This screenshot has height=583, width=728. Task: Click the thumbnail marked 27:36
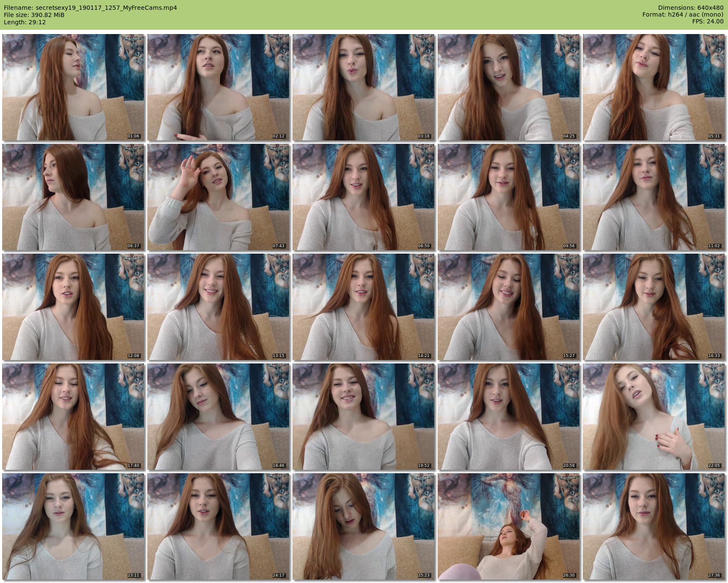[x=654, y=526]
